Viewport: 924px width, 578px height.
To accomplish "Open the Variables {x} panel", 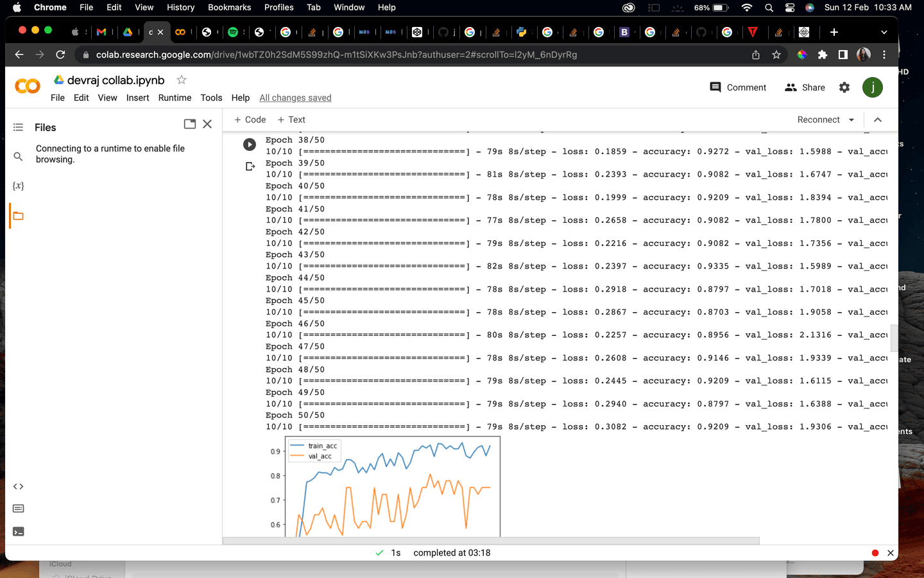I will (18, 186).
